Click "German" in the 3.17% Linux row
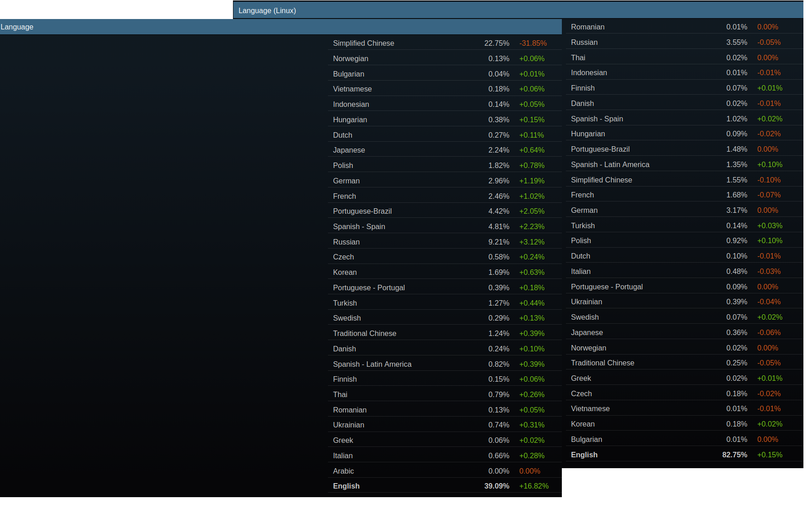The height and width of the screenshot is (513, 812). [584, 210]
